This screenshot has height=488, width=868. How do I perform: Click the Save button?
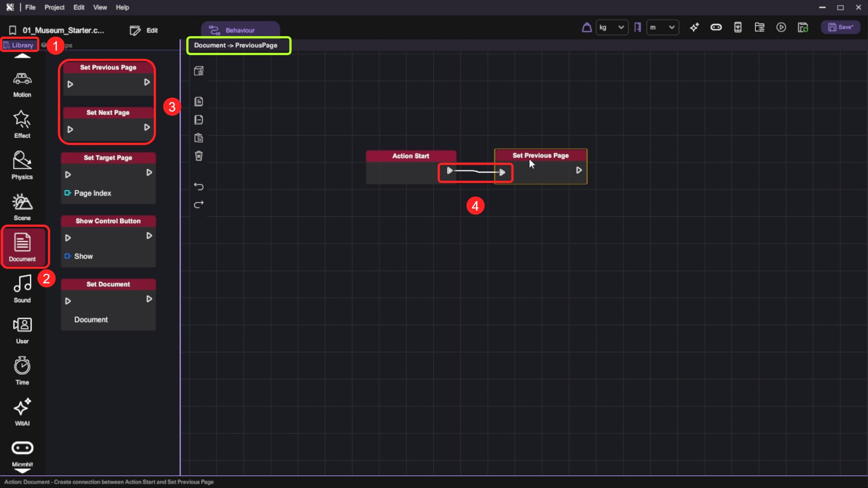840,28
